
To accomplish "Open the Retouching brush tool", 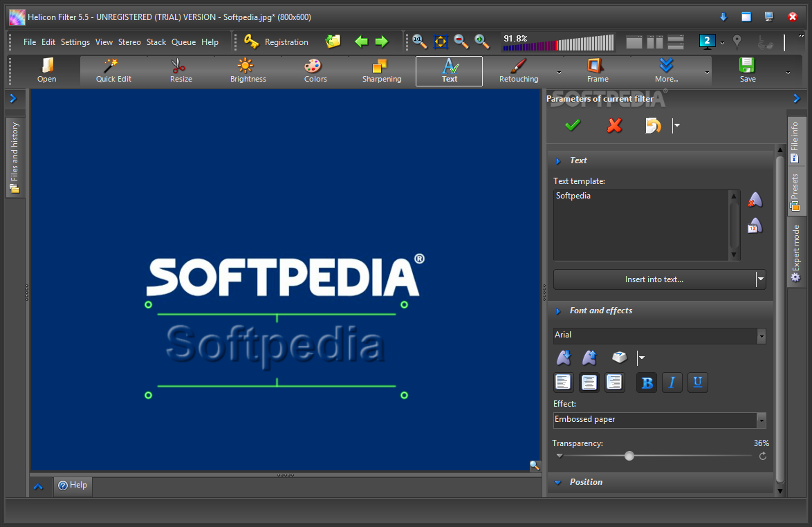I will point(518,71).
